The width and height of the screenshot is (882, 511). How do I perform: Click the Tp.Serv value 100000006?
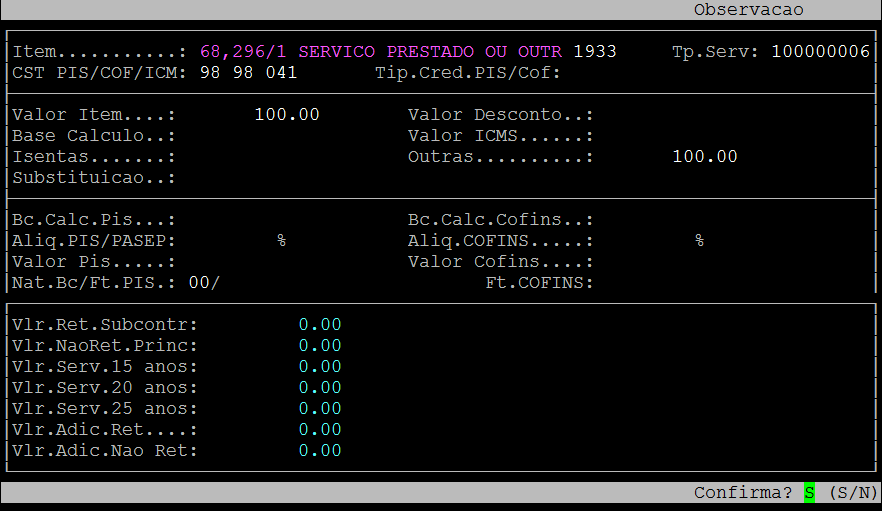pyautogui.click(x=820, y=51)
